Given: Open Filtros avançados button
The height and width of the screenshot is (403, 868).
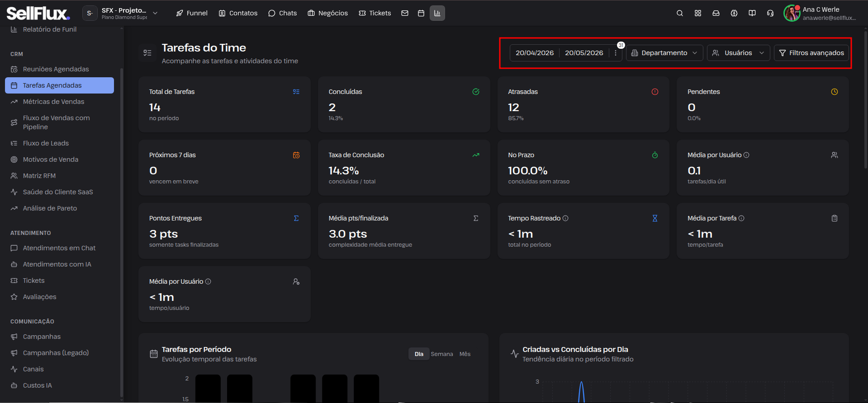Looking at the screenshot, I should coord(811,53).
